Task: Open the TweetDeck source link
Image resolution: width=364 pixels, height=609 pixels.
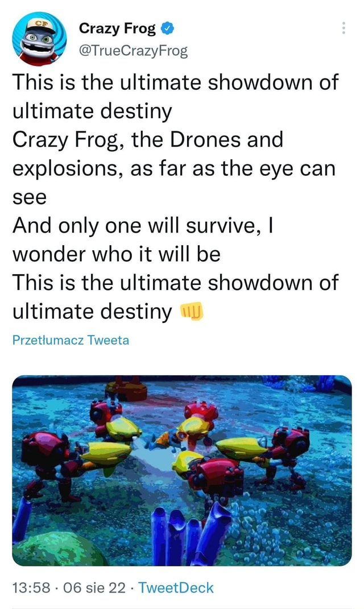Action: (175, 588)
